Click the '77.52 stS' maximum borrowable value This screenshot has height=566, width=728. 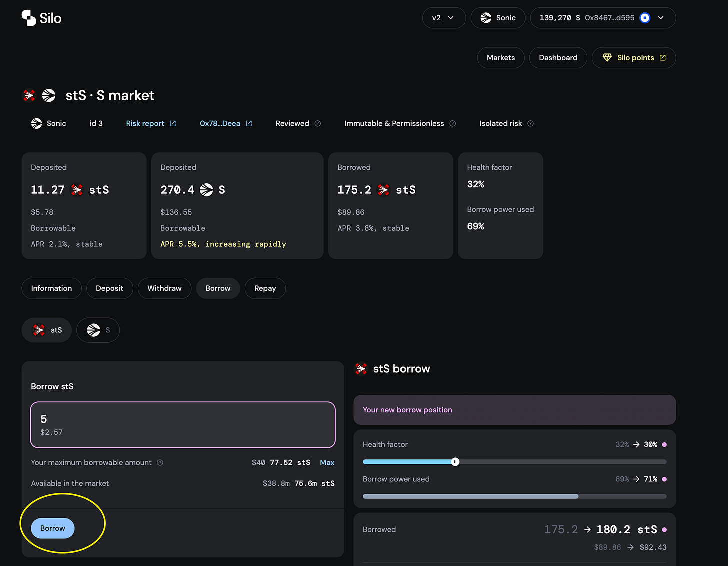point(290,463)
